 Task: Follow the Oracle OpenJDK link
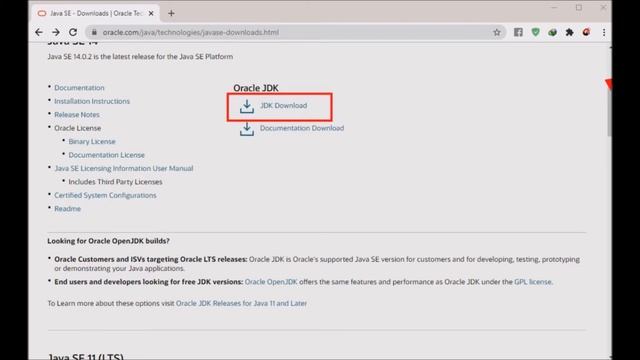click(271, 282)
